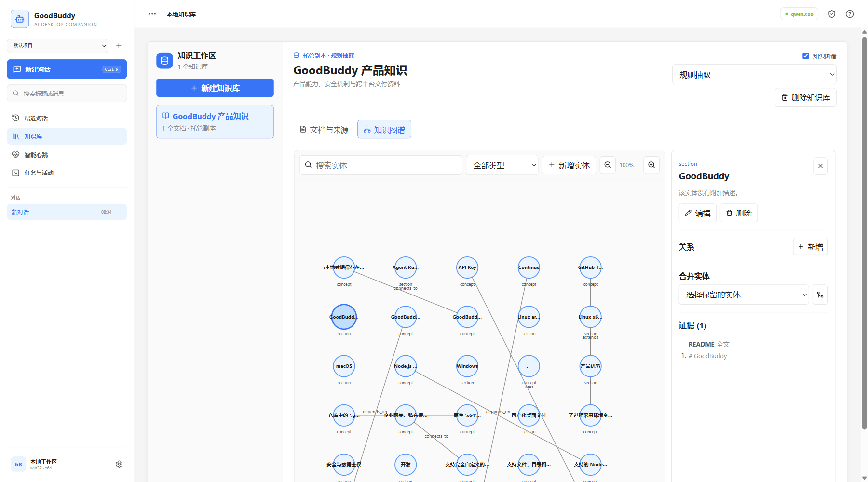This screenshot has height=482, width=868.
Task: Open the 规则抽取 extraction mode dropdown
Action: [754, 75]
